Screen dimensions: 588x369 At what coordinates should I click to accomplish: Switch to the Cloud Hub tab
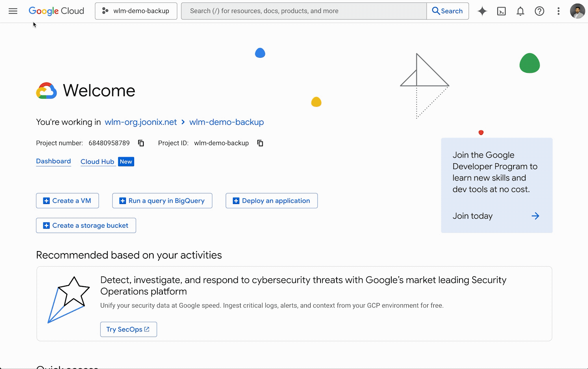point(97,161)
